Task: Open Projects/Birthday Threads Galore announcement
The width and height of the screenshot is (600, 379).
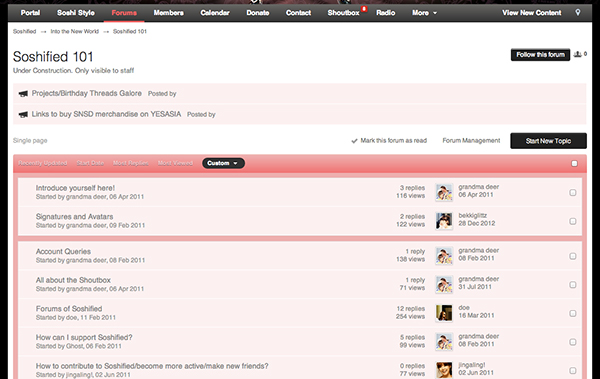Action: tap(86, 93)
